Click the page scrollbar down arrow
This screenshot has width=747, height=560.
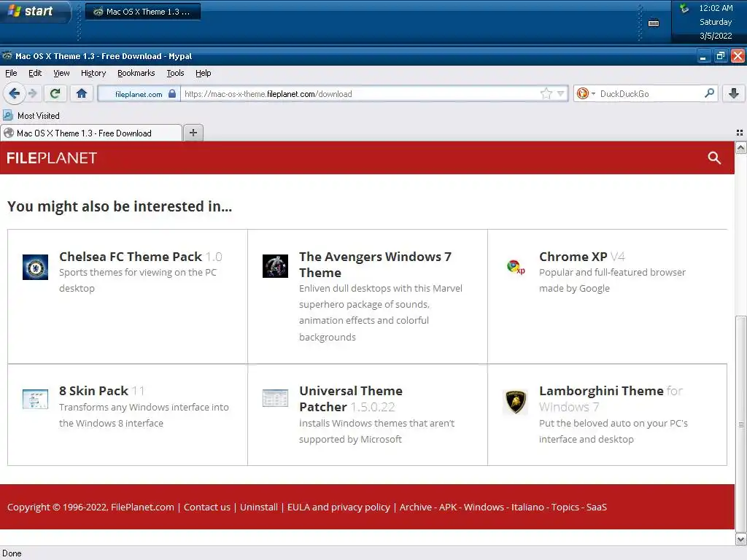pos(741,539)
